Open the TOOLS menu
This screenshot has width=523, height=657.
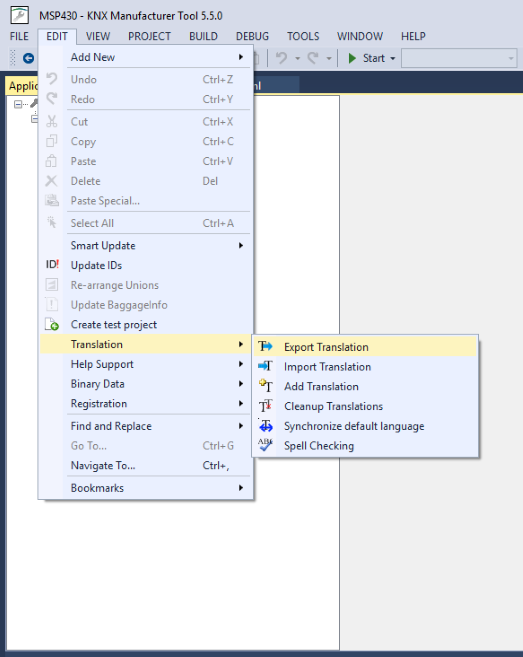303,36
